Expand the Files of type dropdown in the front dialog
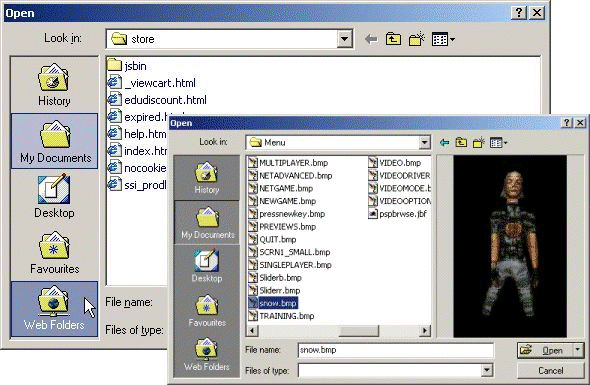The width and height of the screenshot is (590, 385). tap(487, 370)
